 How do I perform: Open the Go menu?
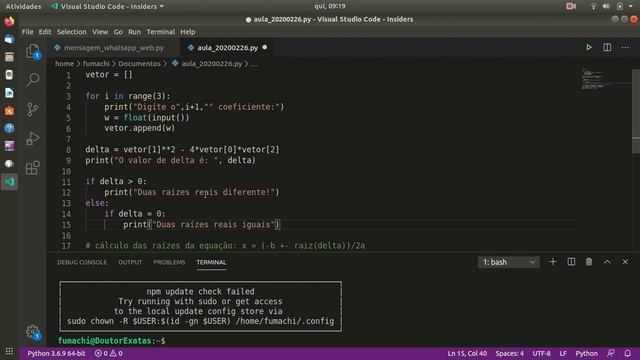[118, 32]
